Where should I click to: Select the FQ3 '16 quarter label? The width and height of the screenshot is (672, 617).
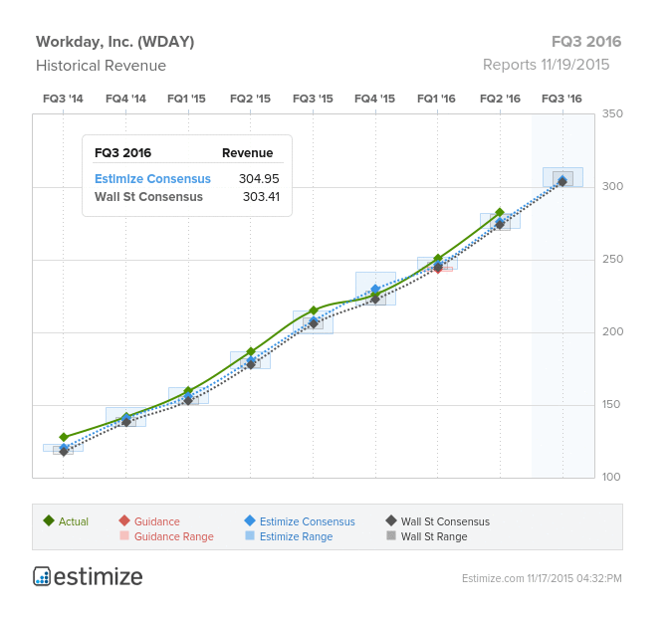tap(561, 99)
